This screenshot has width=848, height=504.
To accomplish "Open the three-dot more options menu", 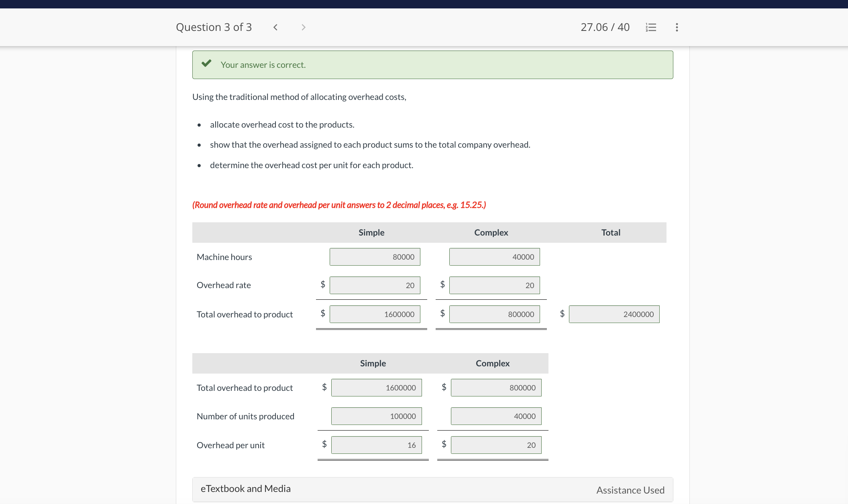I will click(x=677, y=27).
